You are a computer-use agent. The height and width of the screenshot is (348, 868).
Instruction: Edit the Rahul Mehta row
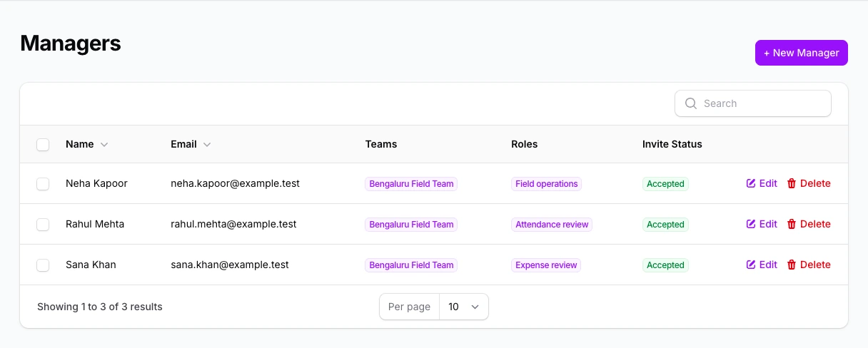(762, 224)
